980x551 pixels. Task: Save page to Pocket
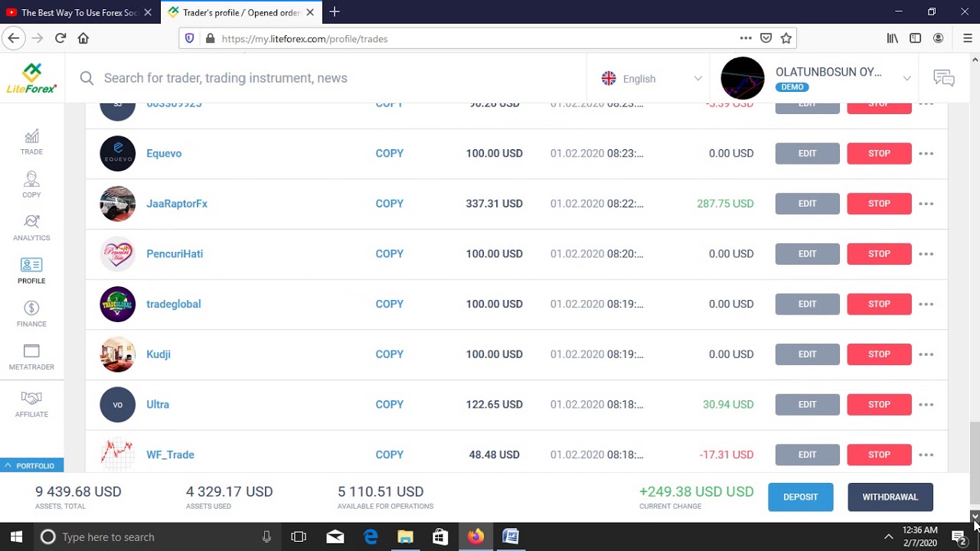(x=766, y=38)
